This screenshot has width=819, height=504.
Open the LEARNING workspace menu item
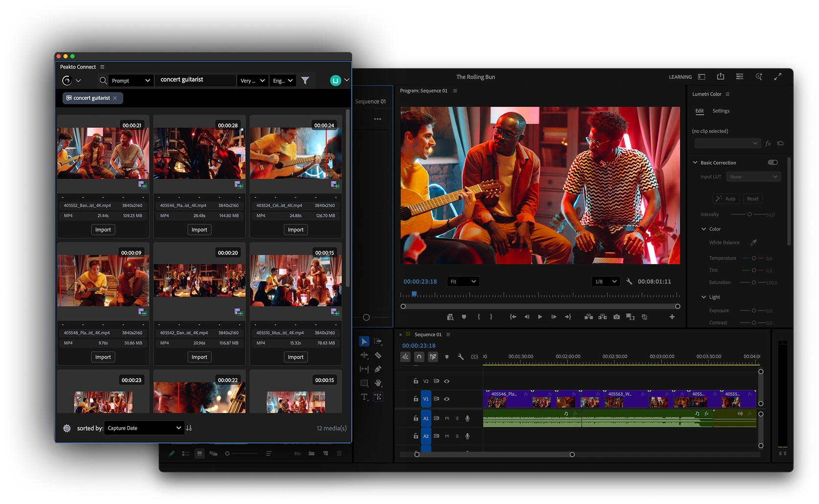pos(680,77)
